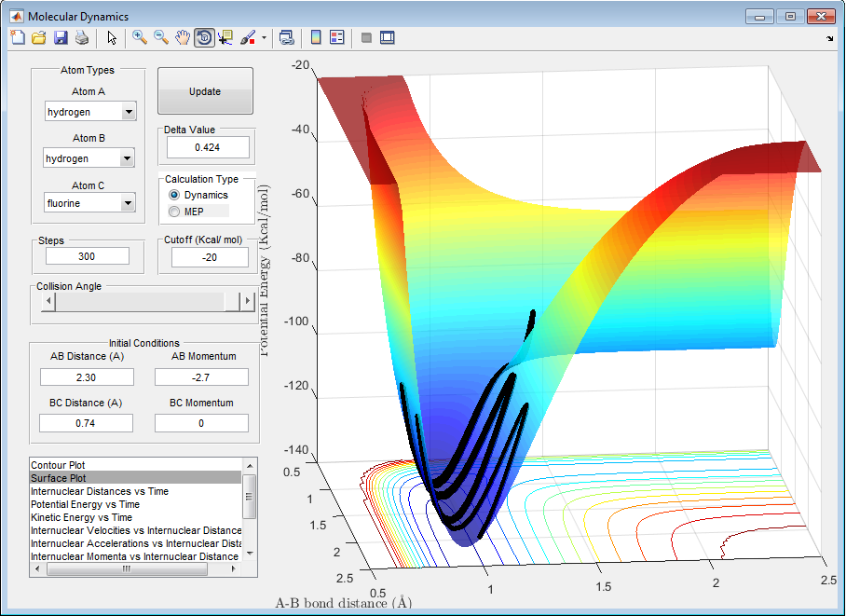Print the figure using the printer icon

pyautogui.click(x=82, y=38)
